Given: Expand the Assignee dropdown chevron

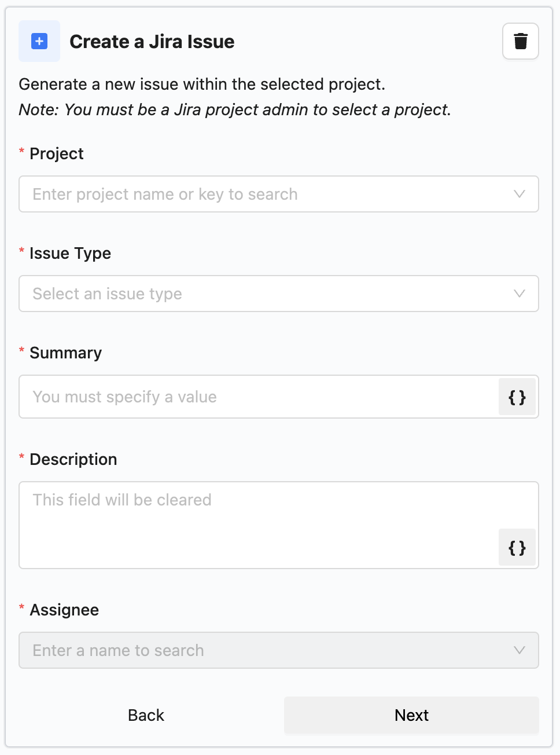Looking at the screenshot, I should pos(520,650).
